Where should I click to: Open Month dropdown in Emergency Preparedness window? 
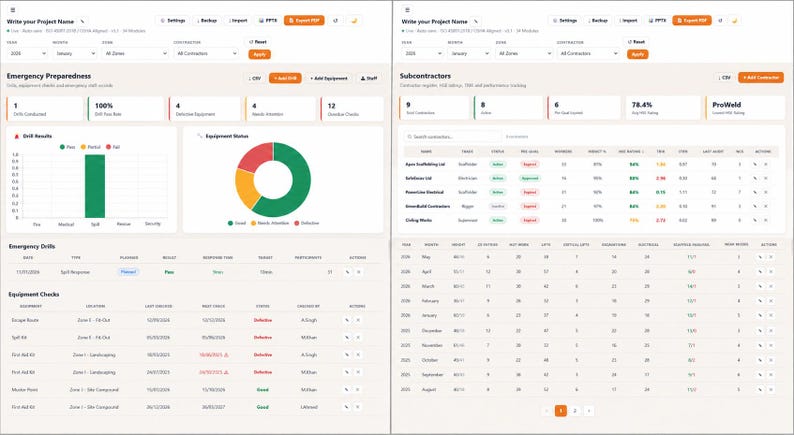click(x=74, y=53)
